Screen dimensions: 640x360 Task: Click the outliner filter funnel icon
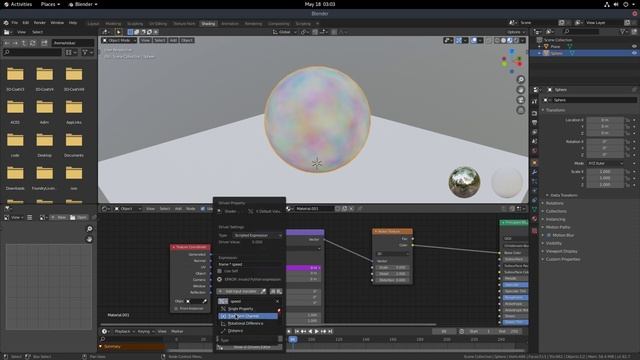click(623, 31)
